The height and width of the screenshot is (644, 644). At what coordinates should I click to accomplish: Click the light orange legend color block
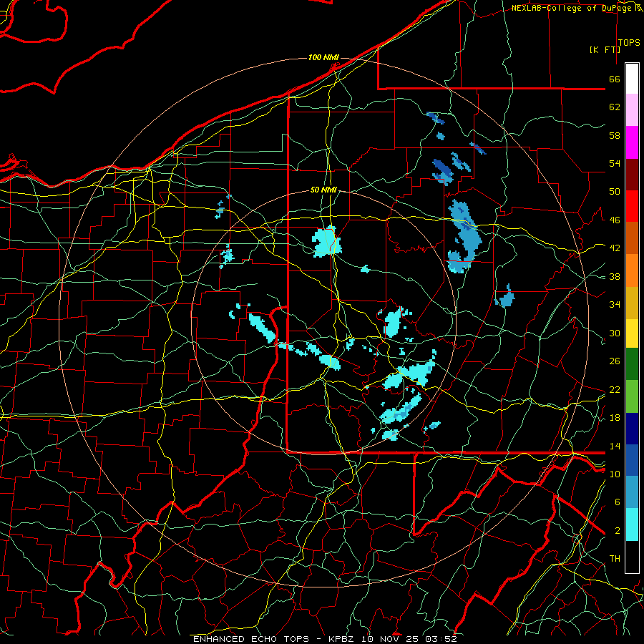point(632,270)
